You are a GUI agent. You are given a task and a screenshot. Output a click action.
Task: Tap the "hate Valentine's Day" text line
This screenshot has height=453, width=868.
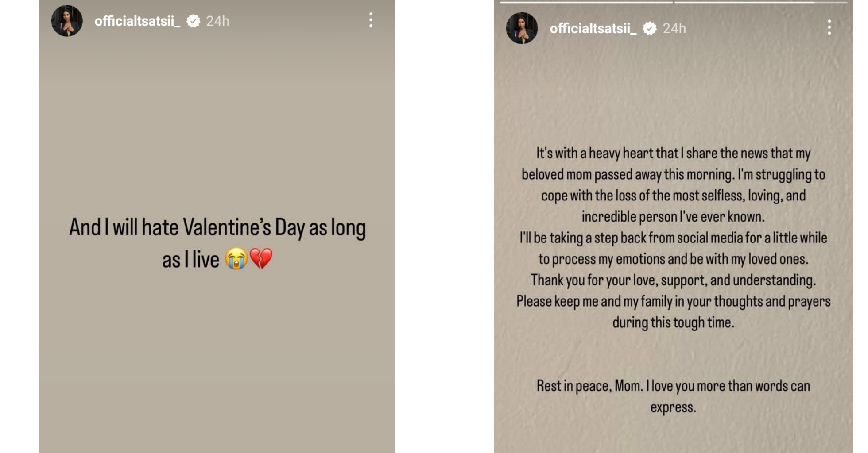(x=217, y=228)
